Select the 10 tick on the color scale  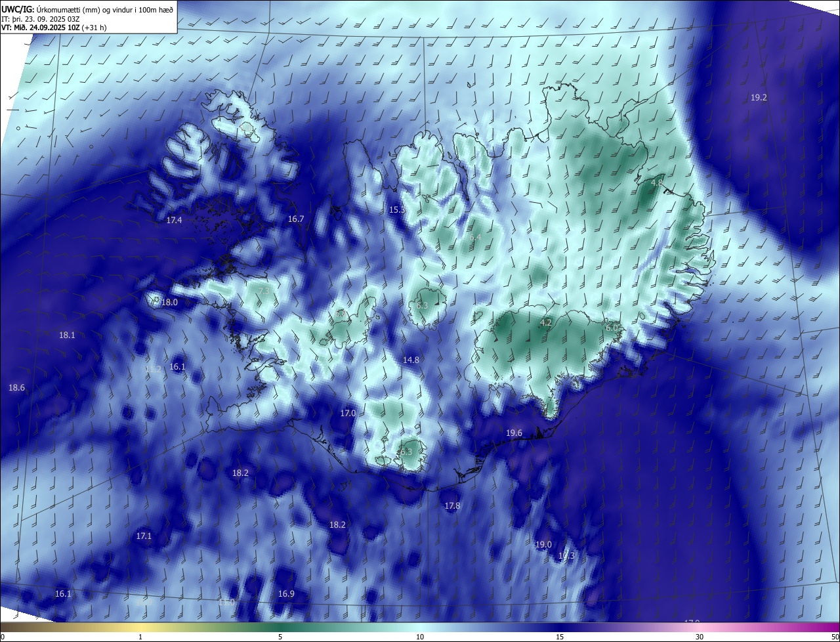pos(420,637)
